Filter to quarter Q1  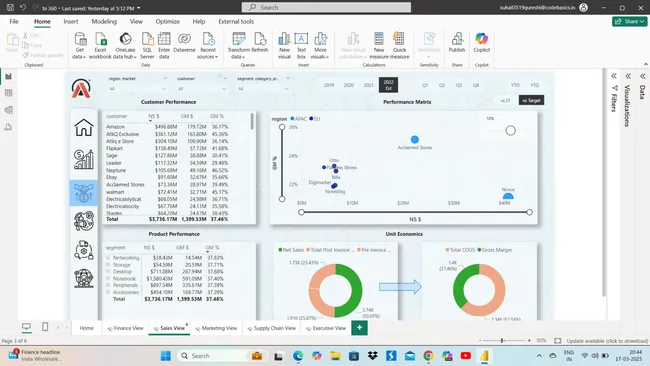(x=425, y=85)
